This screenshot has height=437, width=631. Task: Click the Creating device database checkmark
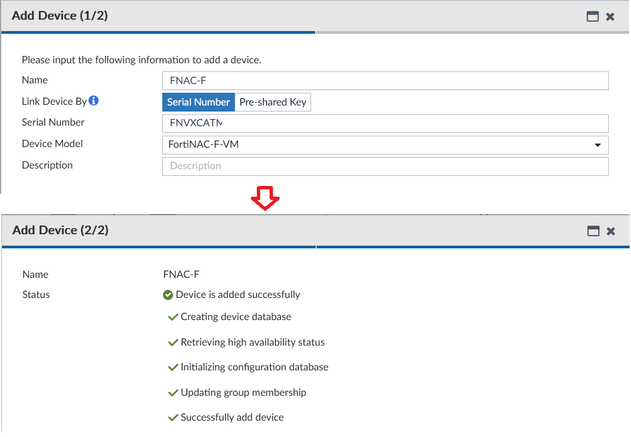point(173,317)
